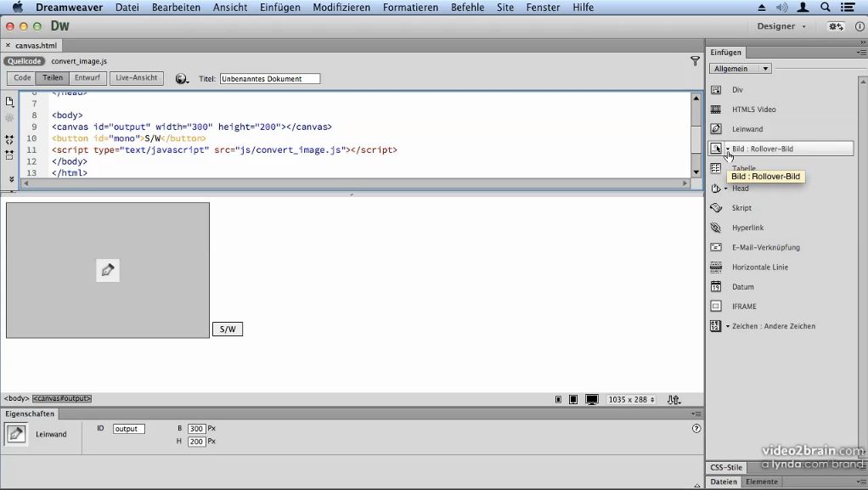Insert HTML5 Video element
Image resolution: width=868 pixels, height=490 pixels.
(x=753, y=110)
